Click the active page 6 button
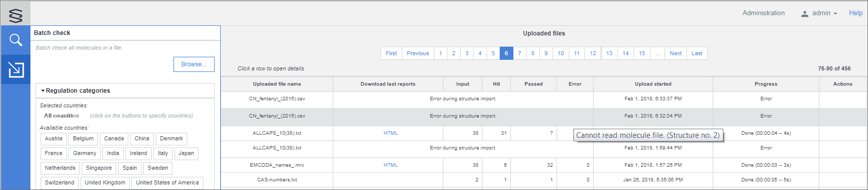The height and width of the screenshot is (190, 868). [506, 53]
